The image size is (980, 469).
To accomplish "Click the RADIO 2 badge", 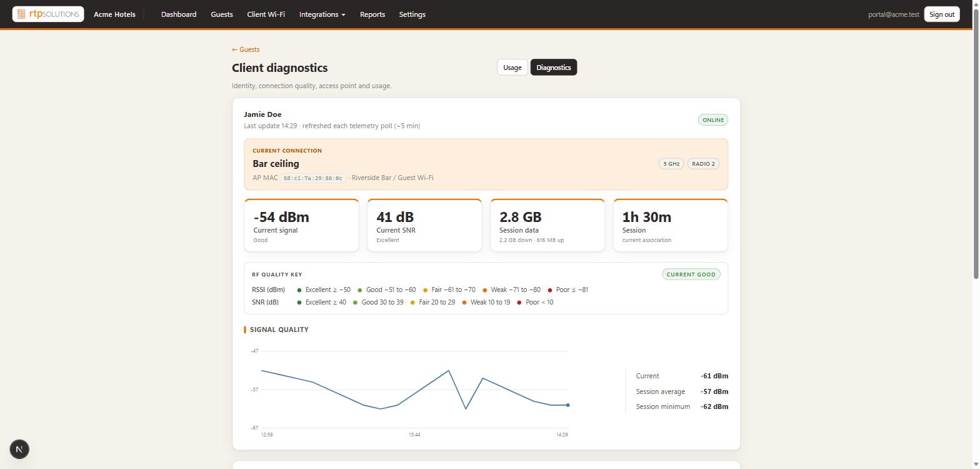I will [x=703, y=164].
